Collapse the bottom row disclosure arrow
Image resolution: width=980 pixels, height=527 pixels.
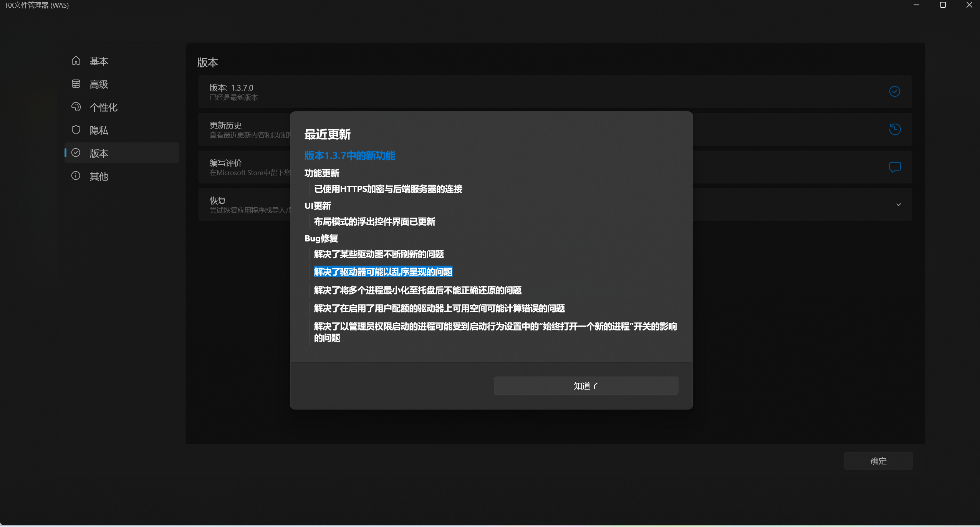(x=898, y=205)
